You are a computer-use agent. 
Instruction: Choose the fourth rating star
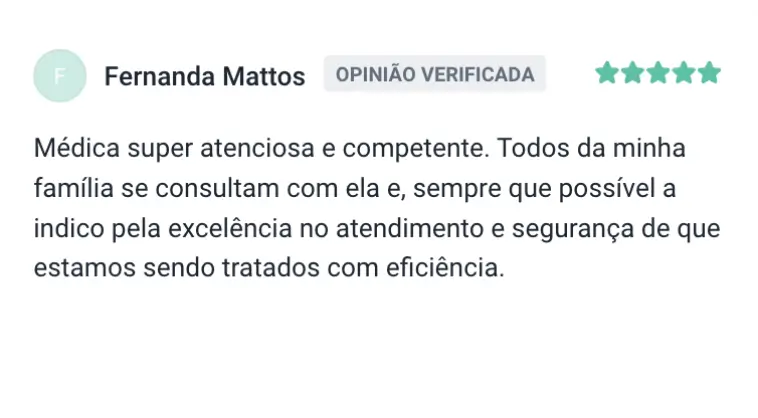(x=684, y=73)
